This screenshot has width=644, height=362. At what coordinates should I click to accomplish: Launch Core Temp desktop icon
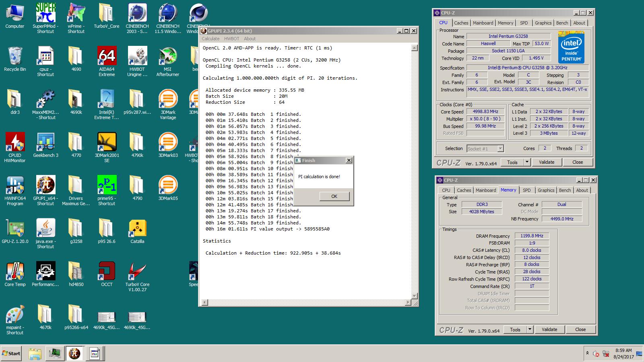[15, 274]
